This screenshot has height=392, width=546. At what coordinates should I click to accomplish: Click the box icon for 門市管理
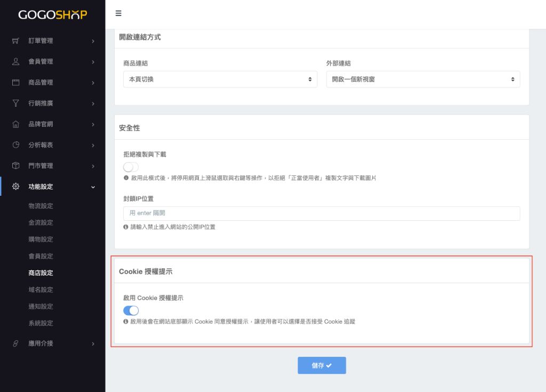(15, 166)
